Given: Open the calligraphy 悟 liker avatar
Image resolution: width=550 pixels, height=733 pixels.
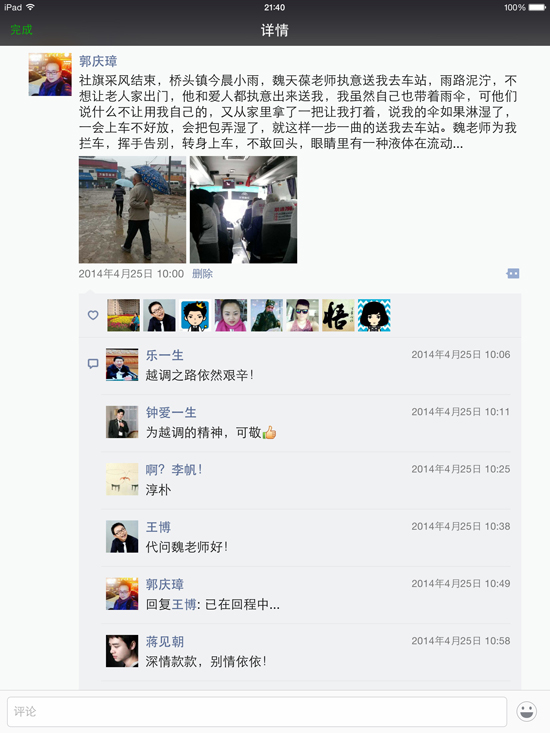Looking at the screenshot, I should pos(338,315).
